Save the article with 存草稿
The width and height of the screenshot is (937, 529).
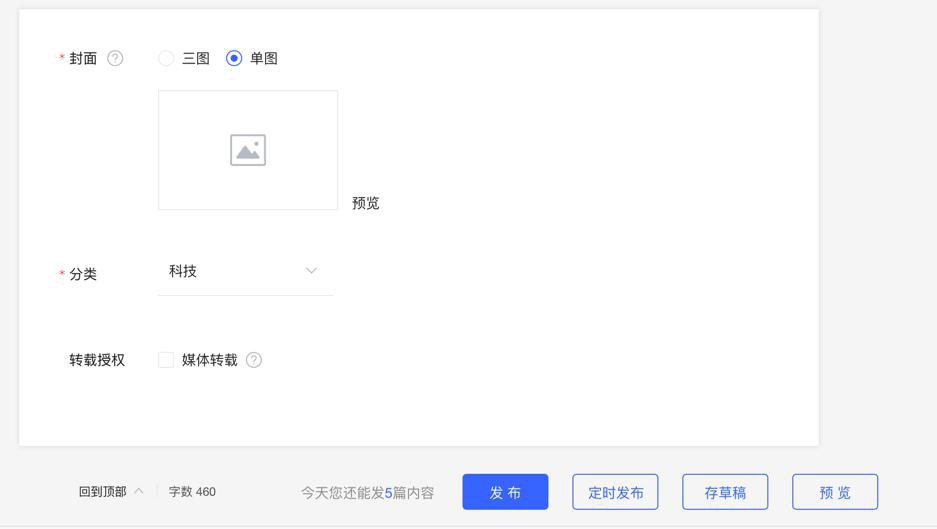click(725, 492)
